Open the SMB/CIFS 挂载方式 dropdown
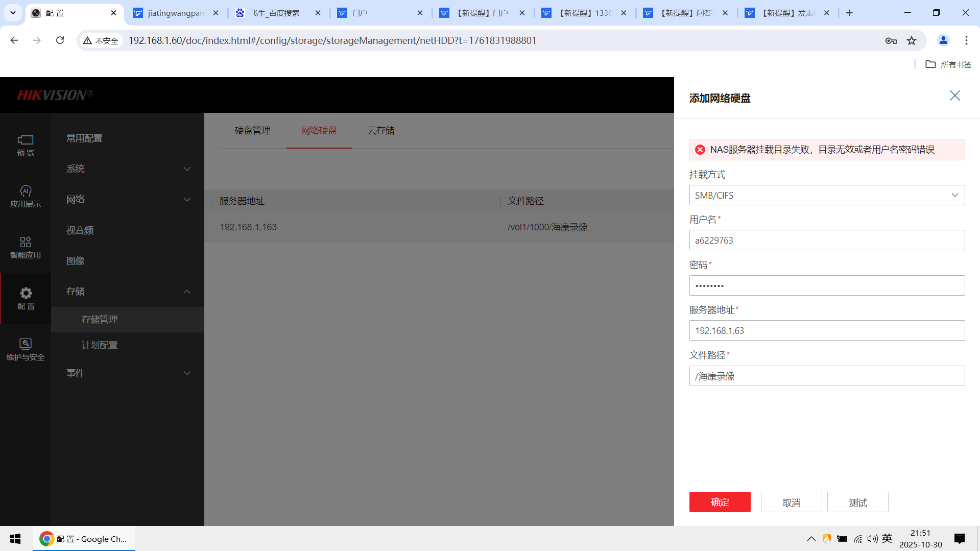This screenshot has width=980, height=551. (x=826, y=195)
